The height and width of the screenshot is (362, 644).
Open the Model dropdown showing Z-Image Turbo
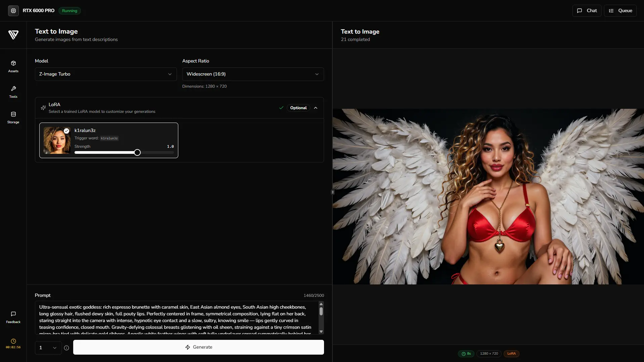(105, 74)
